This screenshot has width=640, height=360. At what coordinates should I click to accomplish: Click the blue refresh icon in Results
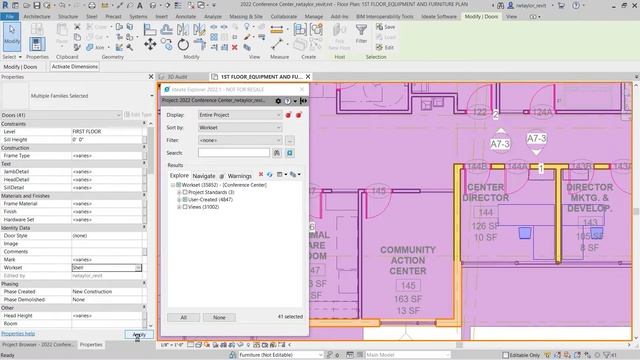tap(269, 175)
